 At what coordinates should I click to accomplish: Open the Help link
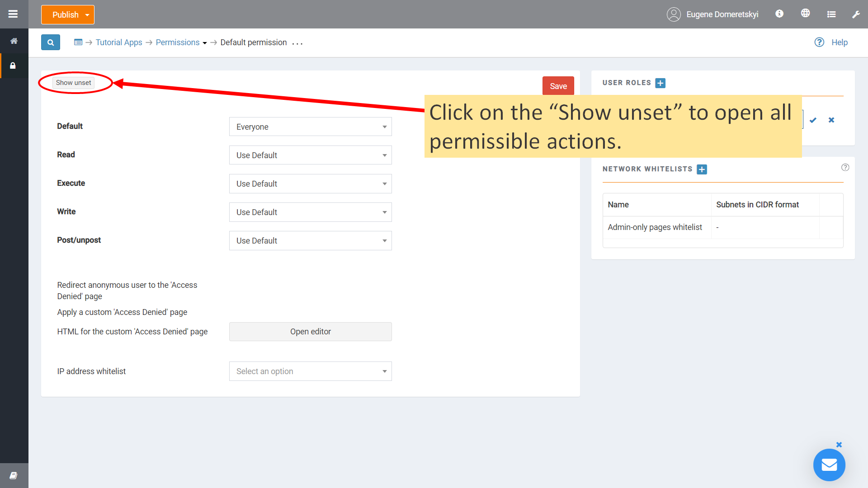pos(839,42)
